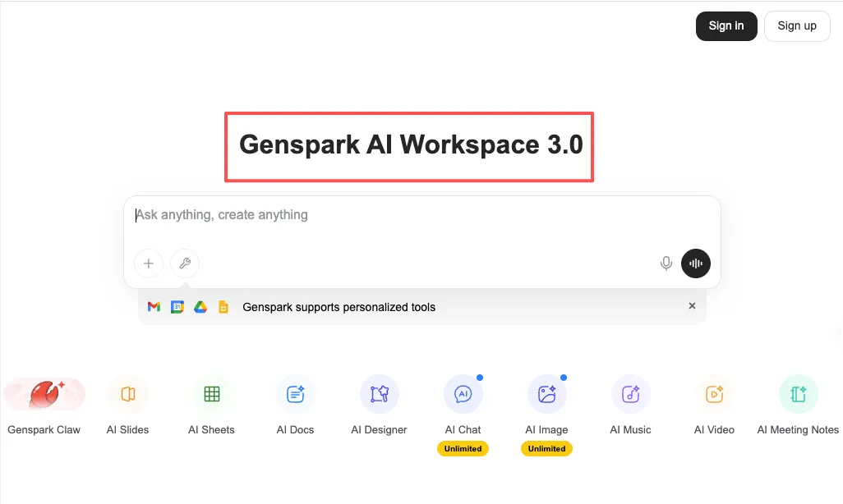Click the plus attach button
The width and height of the screenshot is (843, 504).
[149, 263]
